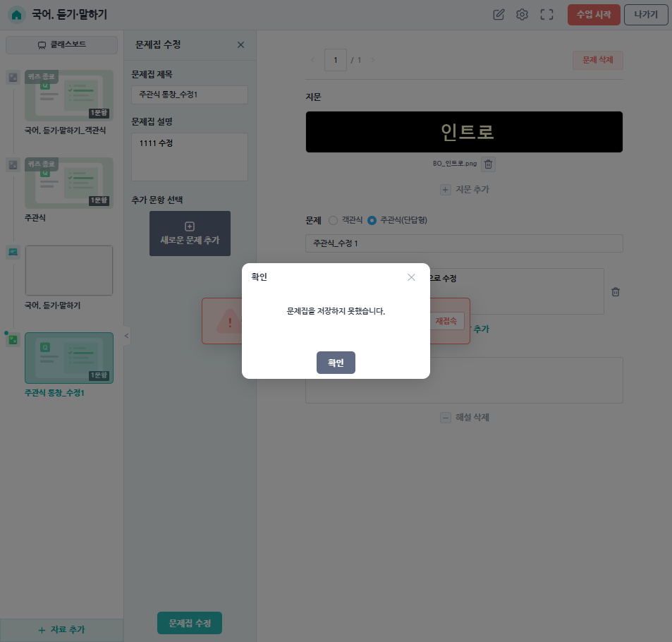Click trash icon beside the answer field
672x642 pixels.
tap(615, 291)
